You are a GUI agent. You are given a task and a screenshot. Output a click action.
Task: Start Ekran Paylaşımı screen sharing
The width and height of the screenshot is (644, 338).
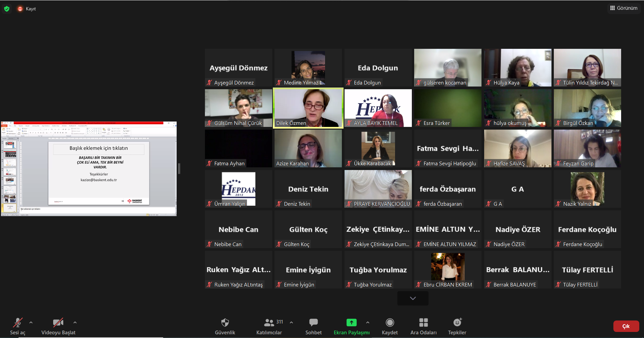(351, 323)
